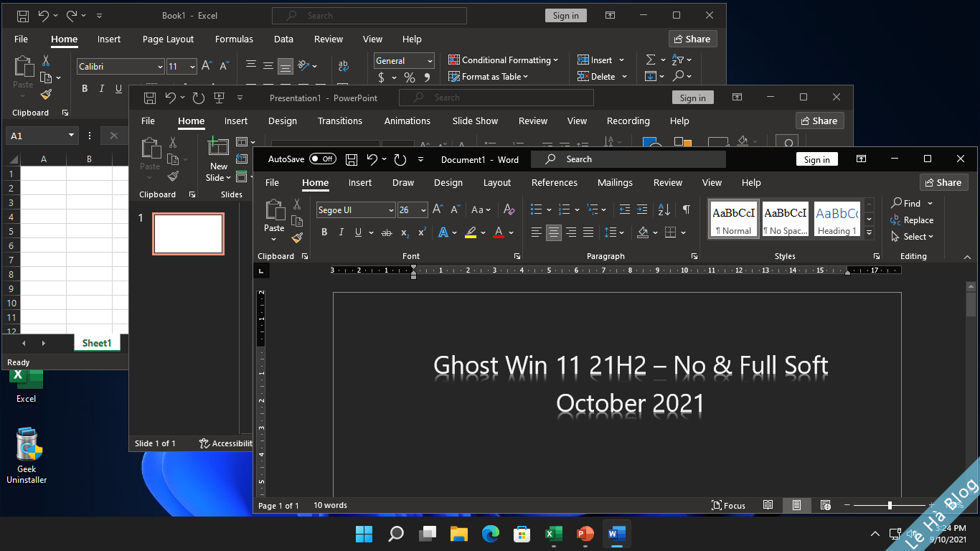Click Save icon in Word title bar
The image size is (980, 551).
(x=352, y=159)
